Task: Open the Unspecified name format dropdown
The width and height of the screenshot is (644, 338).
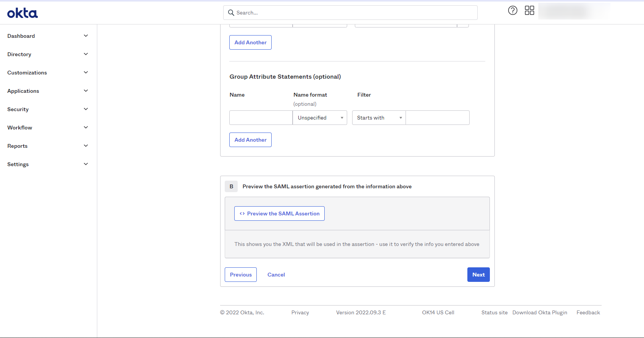Action: (x=320, y=118)
